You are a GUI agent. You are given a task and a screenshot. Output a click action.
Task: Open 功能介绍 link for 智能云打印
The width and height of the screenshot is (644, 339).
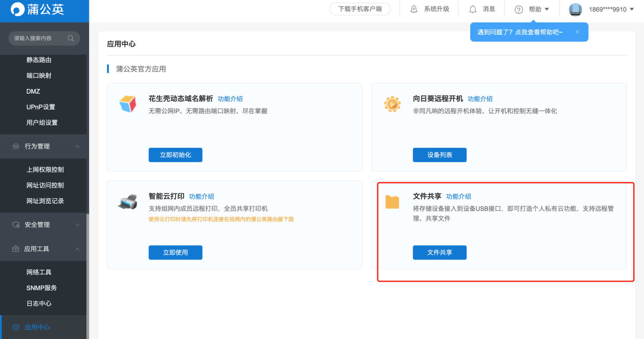pyautogui.click(x=201, y=196)
